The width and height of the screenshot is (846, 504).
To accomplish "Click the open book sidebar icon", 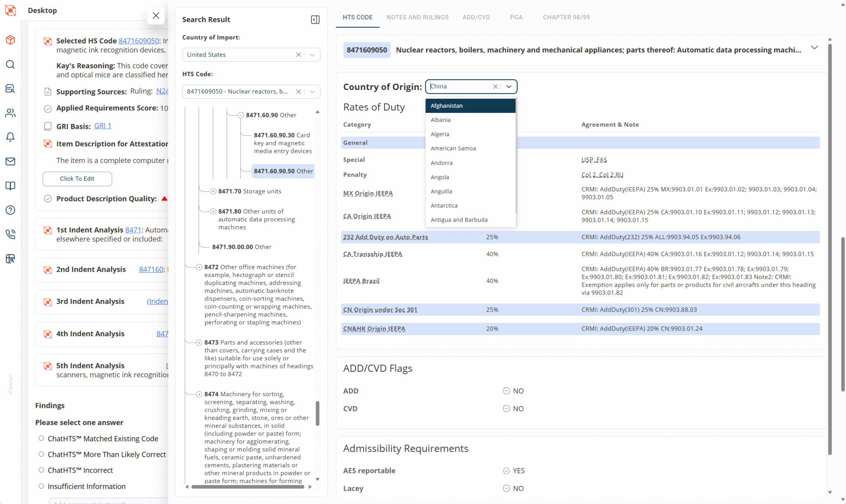I will (x=10, y=186).
